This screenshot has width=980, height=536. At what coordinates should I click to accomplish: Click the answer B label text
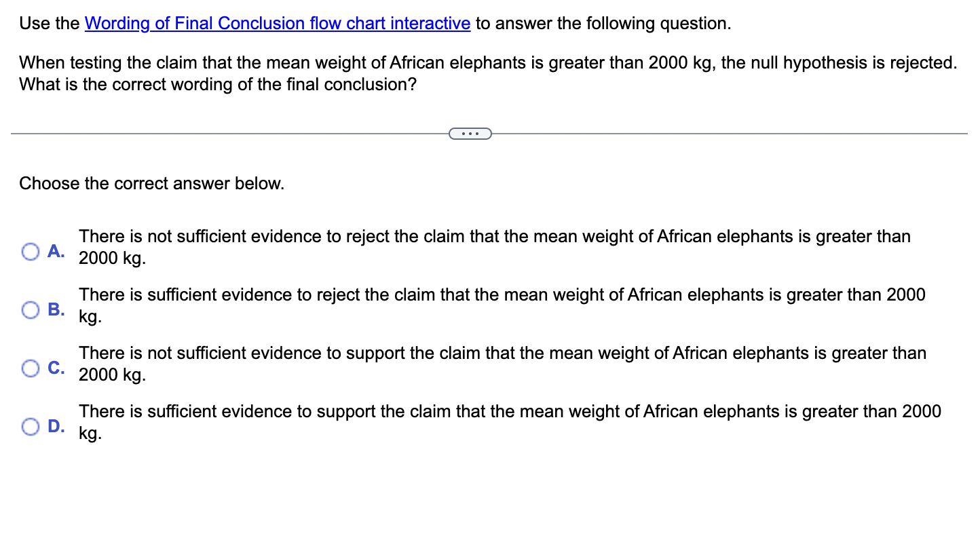57,309
